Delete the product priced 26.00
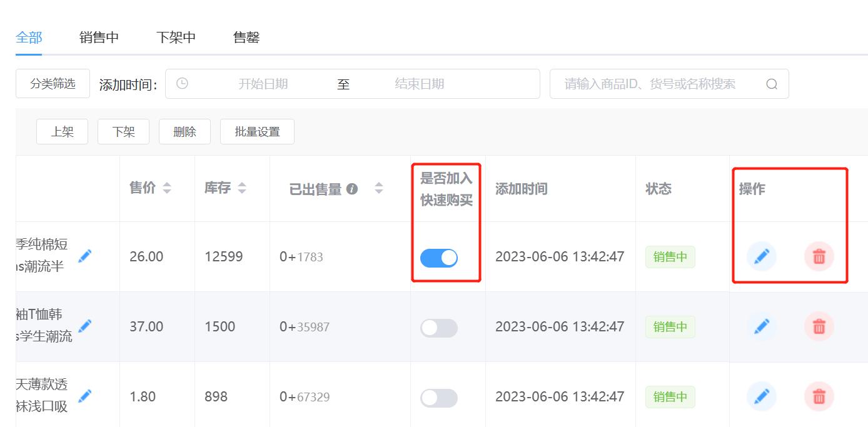Screen dimensions: 868x427 819,256
